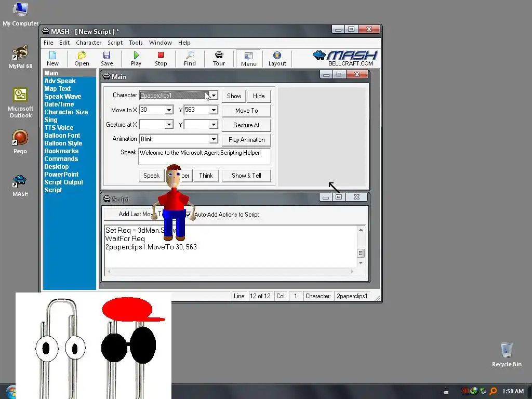The height and width of the screenshot is (399, 532).
Task: Select Date/Time in the sidebar
Action: tap(59, 104)
